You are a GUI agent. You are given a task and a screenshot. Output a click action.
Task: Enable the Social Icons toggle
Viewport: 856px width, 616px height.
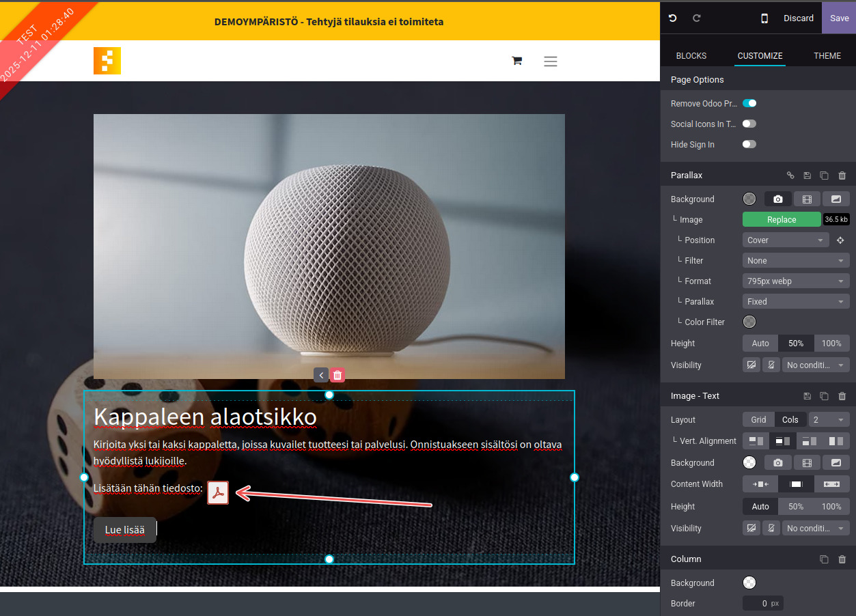tap(749, 124)
